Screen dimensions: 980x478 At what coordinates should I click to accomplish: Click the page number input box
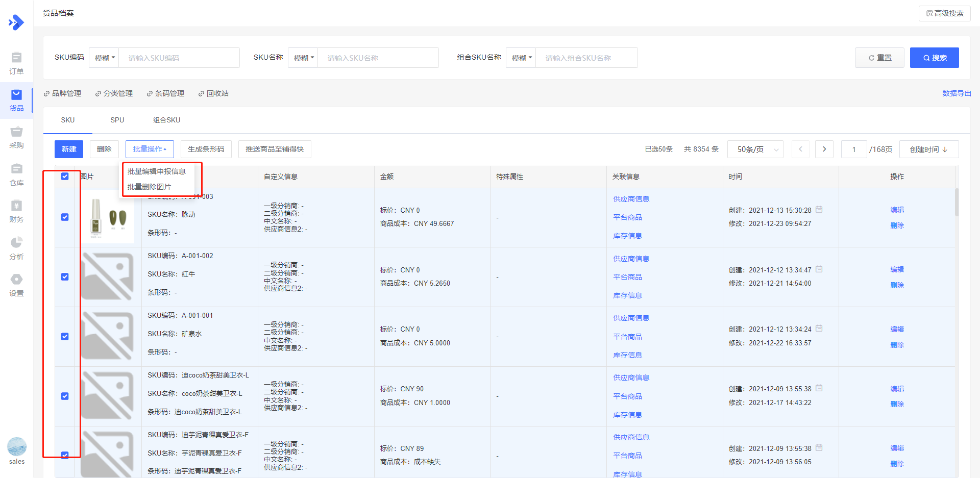tap(854, 149)
